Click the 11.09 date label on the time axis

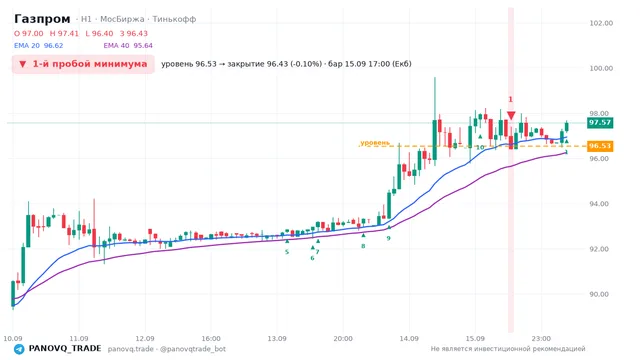click(x=79, y=338)
